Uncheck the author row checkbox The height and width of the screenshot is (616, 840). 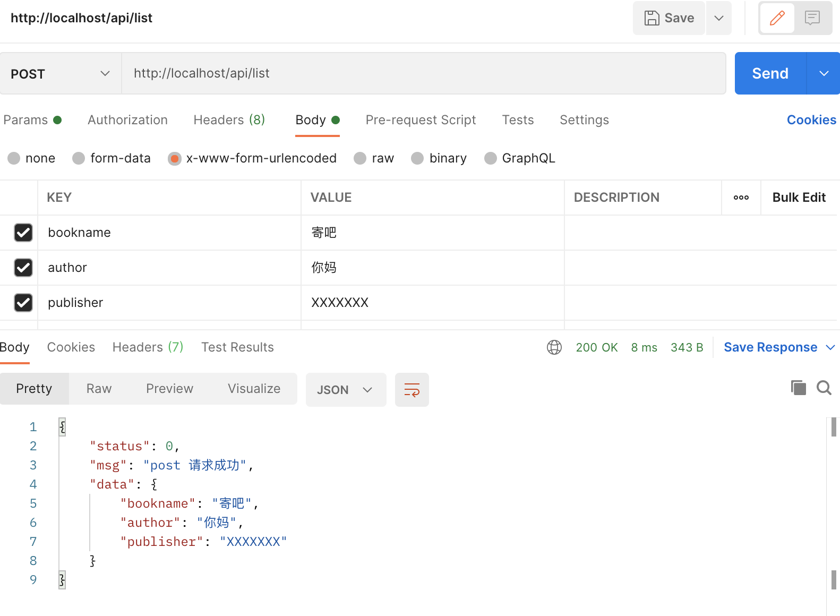pyautogui.click(x=23, y=268)
